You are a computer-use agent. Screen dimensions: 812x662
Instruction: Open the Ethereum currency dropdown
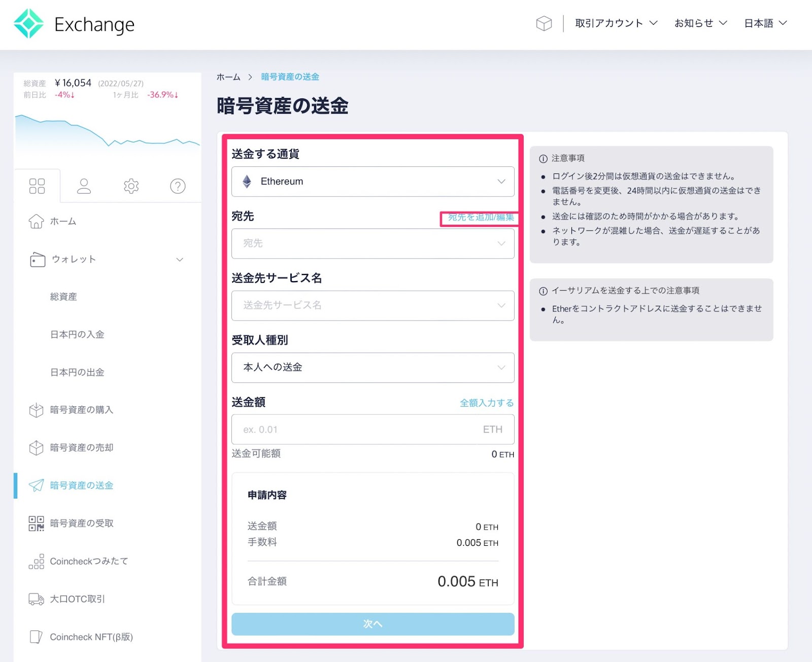(373, 182)
